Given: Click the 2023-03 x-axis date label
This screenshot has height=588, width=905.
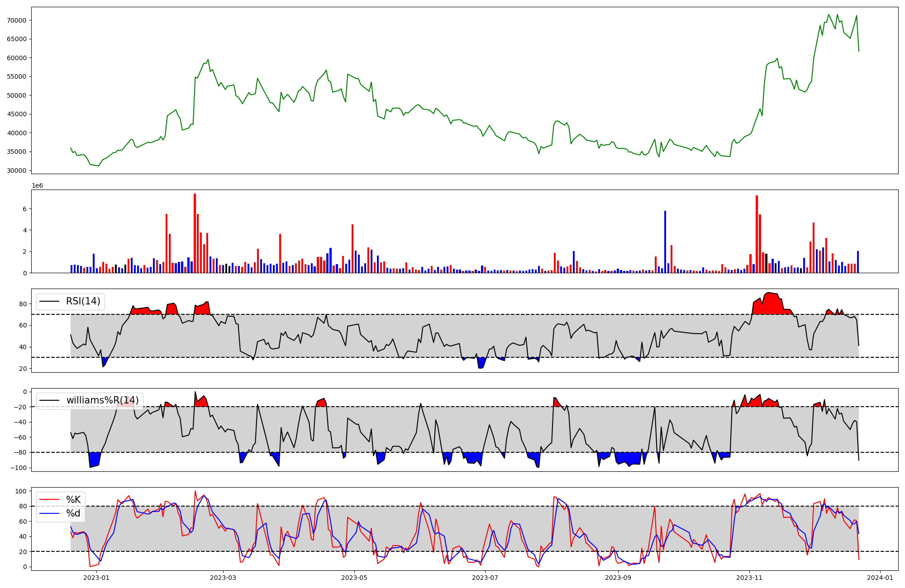Looking at the screenshot, I should click(223, 578).
